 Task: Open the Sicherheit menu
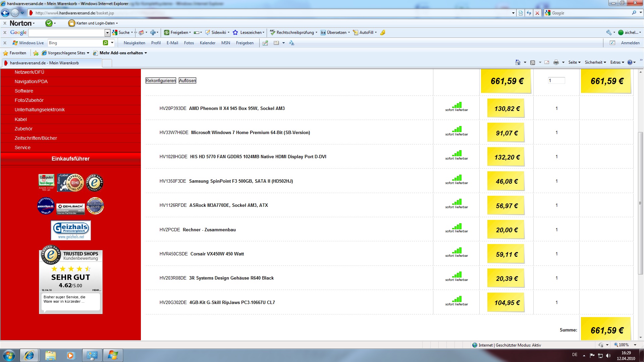pos(595,62)
